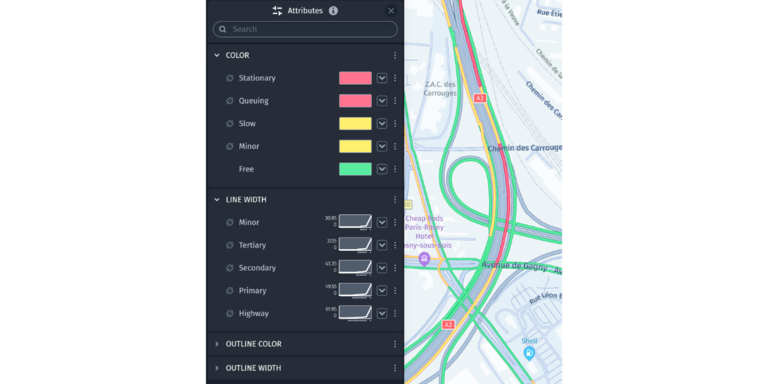Expand the Free color dropdown
The width and height of the screenshot is (768, 384).
click(382, 169)
